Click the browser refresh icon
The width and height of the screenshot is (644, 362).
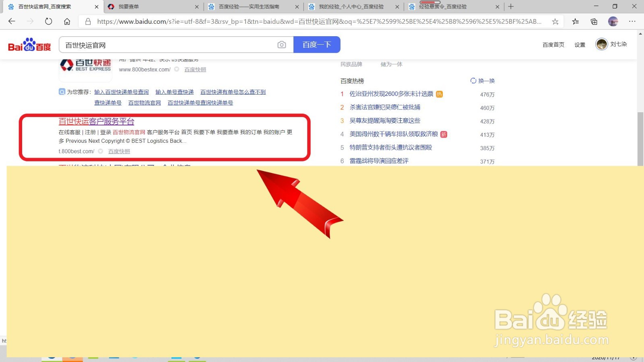pyautogui.click(x=49, y=21)
